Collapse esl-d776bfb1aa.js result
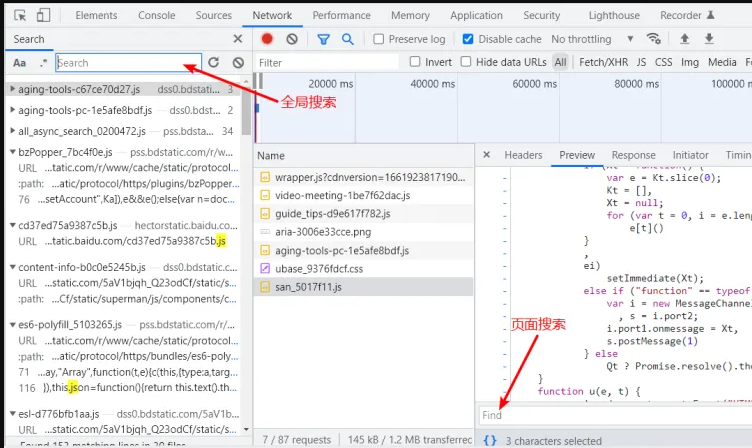Image resolution: width=752 pixels, height=448 pixels. coord(12,414)
